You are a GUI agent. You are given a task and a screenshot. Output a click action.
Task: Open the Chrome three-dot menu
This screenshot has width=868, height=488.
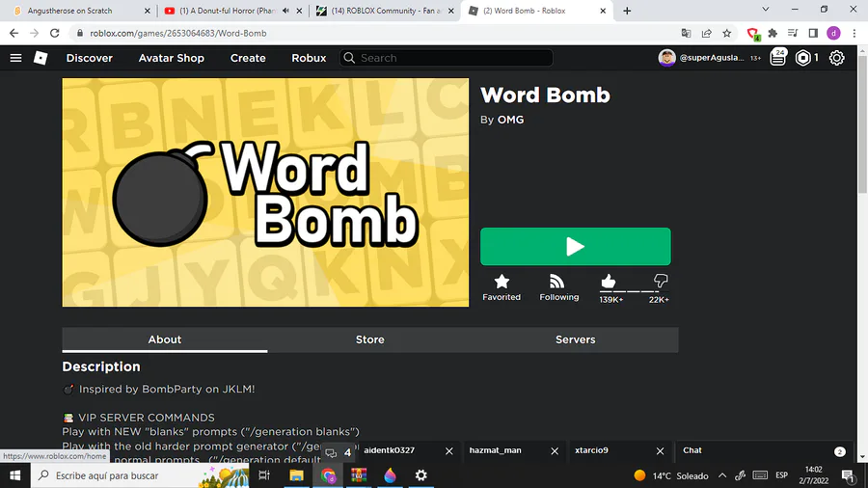click(x=854, y=33)
